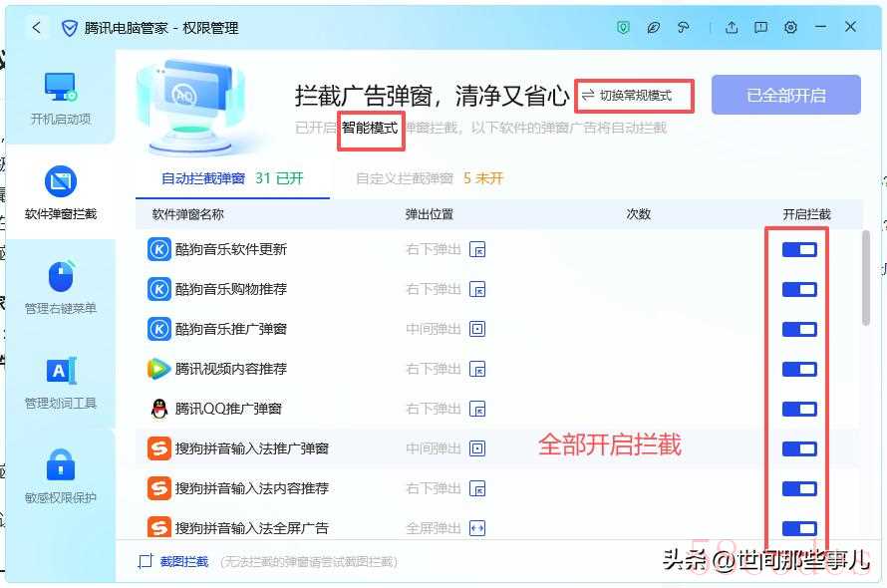Click position icon for 酷狗音乐推广弹窗

coord(477,329)
